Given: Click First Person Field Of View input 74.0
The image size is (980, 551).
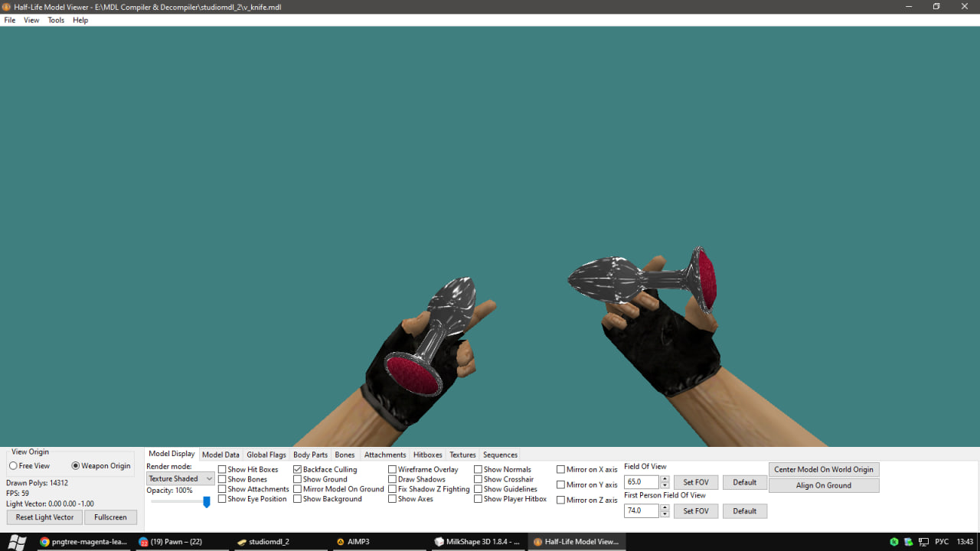Looking at the screenshot, I should [642, 511].
